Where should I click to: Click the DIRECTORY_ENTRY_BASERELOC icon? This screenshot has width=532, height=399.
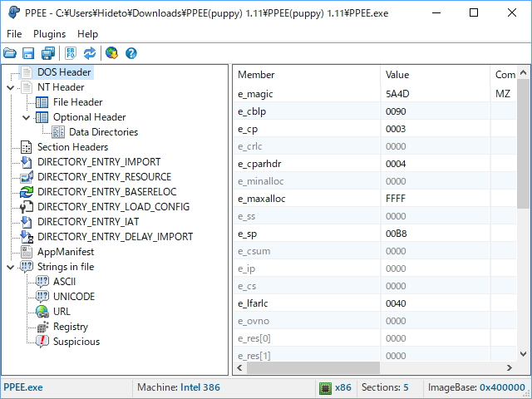[x=27, y=192]
